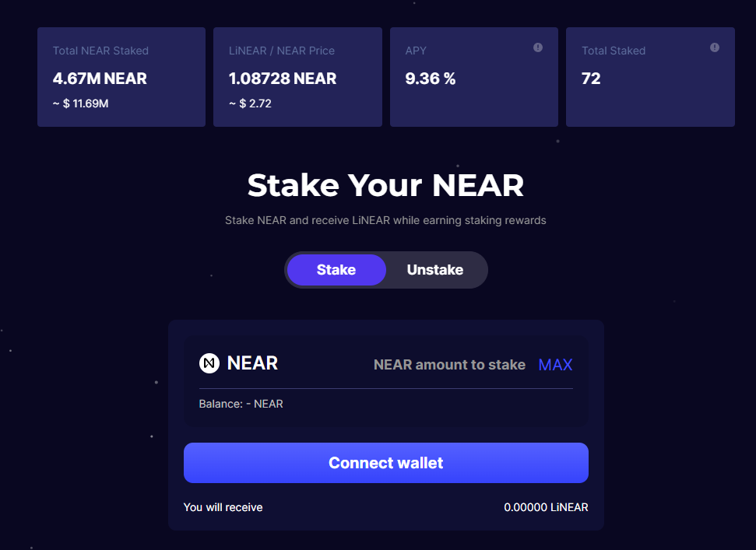Click the NEAR token logo icon

(x=209, y=363)
